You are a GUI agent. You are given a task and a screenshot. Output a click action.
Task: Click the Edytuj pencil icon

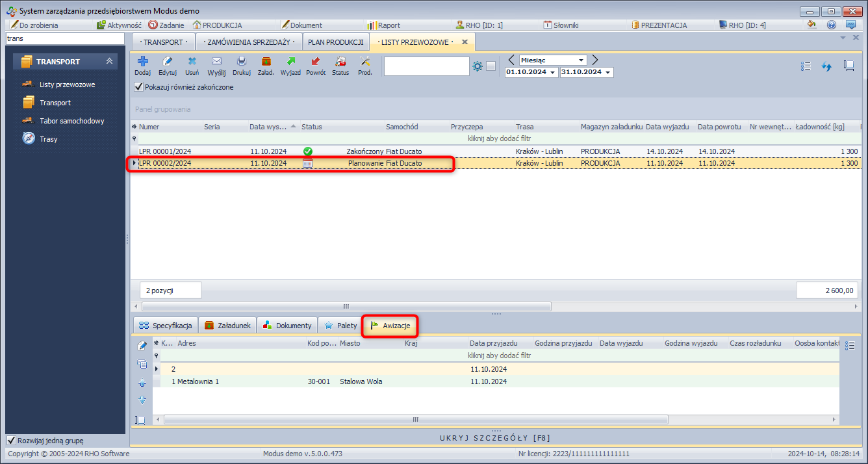pos(168,62)
